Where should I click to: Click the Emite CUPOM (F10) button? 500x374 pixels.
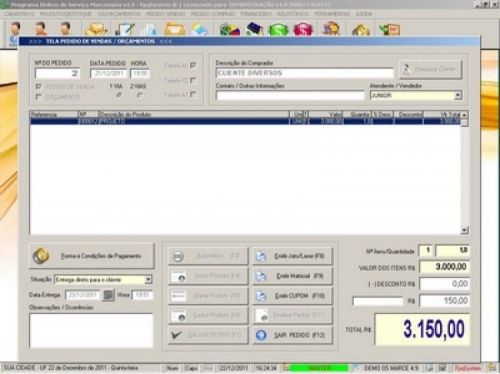coord(293,296)
